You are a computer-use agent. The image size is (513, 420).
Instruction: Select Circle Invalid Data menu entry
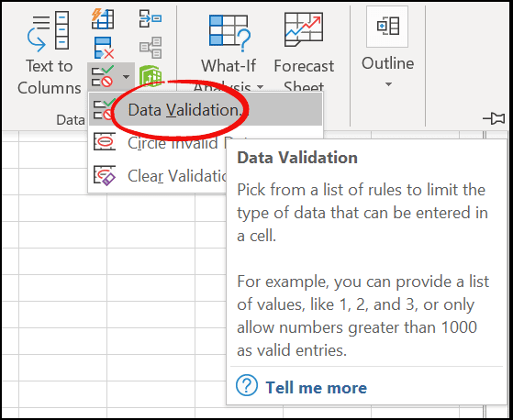point(159,143)
